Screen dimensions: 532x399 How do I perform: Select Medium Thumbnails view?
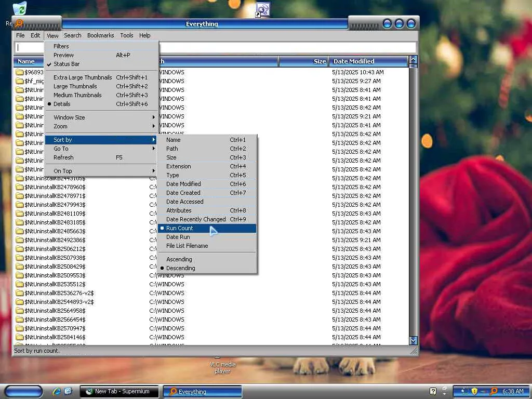[x=101, y=95]
